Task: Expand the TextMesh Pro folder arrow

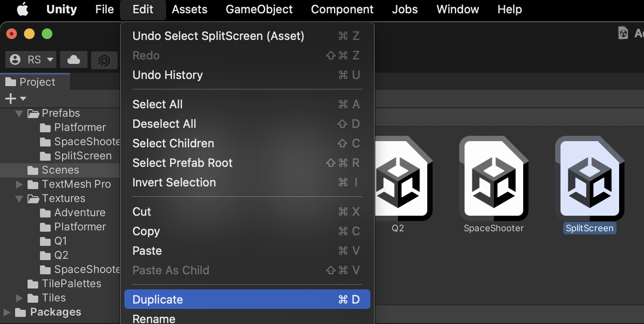Action: (19, 184)
